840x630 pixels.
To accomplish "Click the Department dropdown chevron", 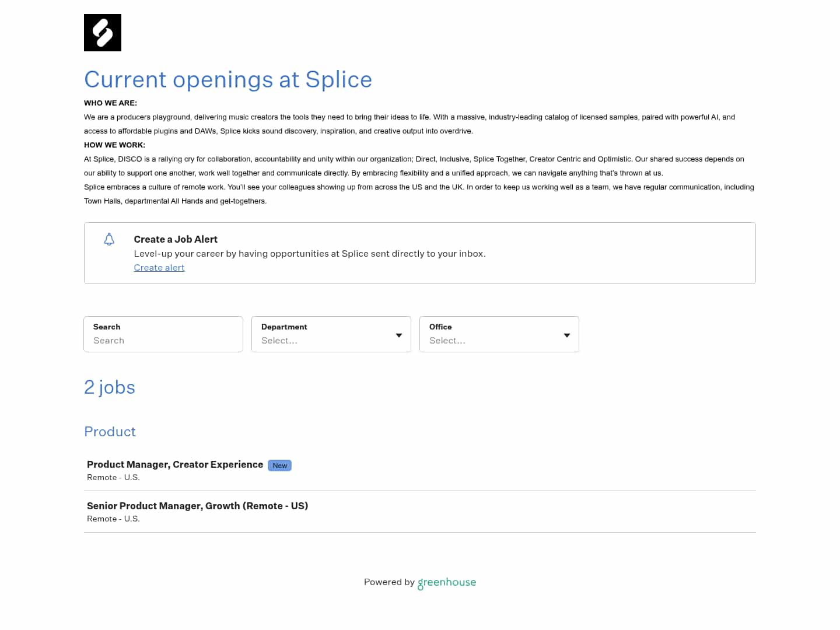I will pyautogui.click(x=399, y=335).
